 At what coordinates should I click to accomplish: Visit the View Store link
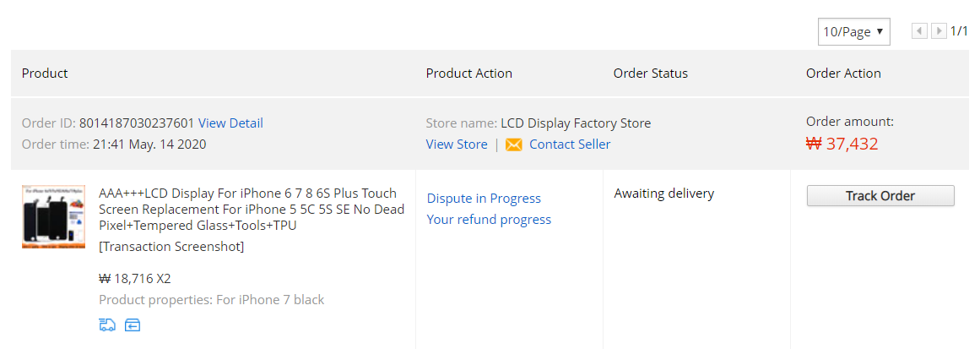pyautogui.click(x=457, y=145)
